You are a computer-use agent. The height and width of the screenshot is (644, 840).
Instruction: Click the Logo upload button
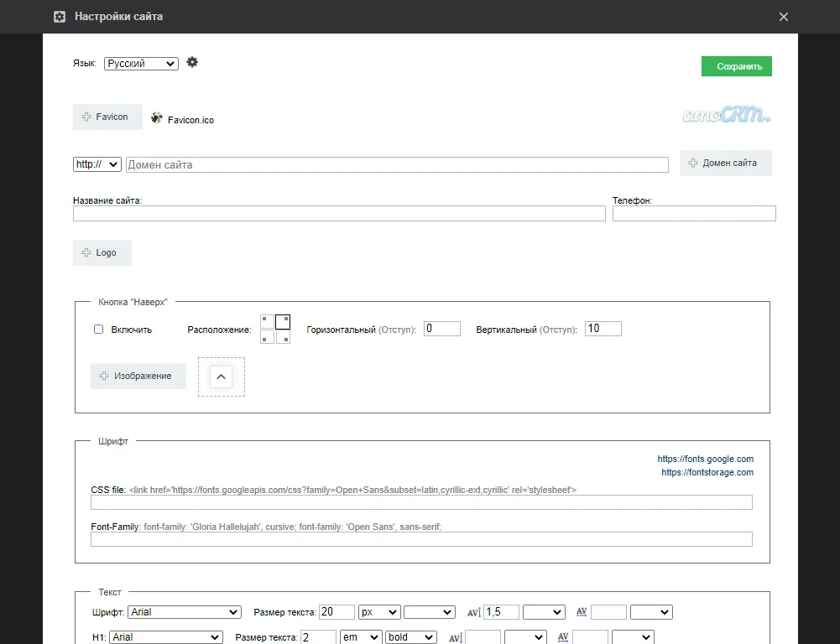coord(102,252)
